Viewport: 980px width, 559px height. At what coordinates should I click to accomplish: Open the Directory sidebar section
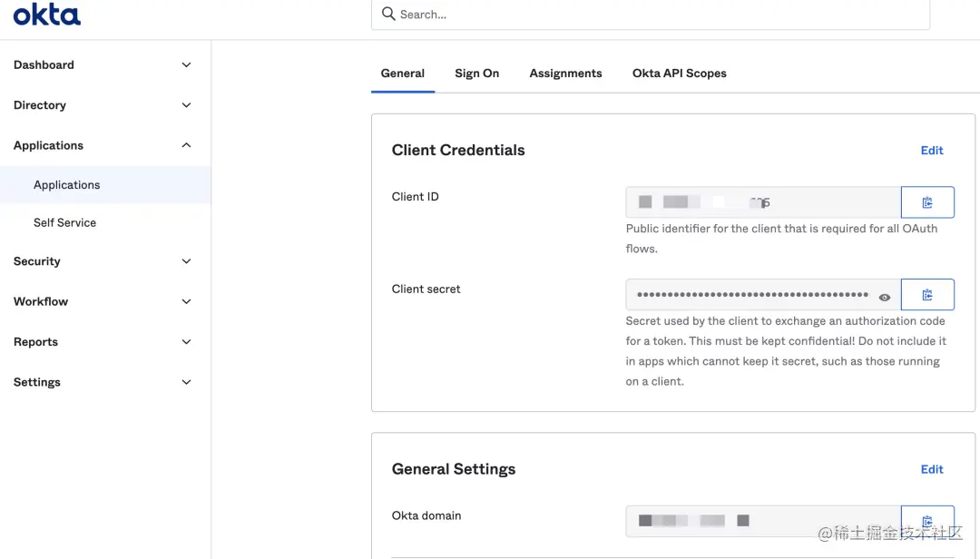[40, 105]
